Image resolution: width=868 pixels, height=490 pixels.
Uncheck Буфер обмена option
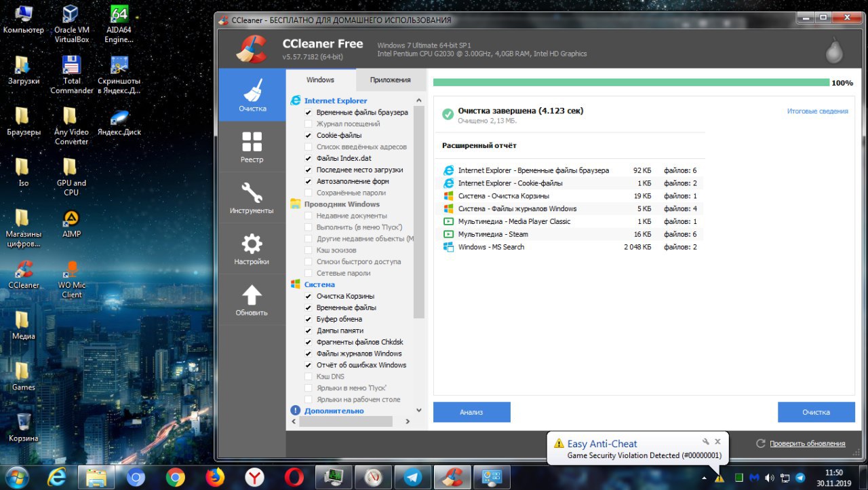coord(309,320)
